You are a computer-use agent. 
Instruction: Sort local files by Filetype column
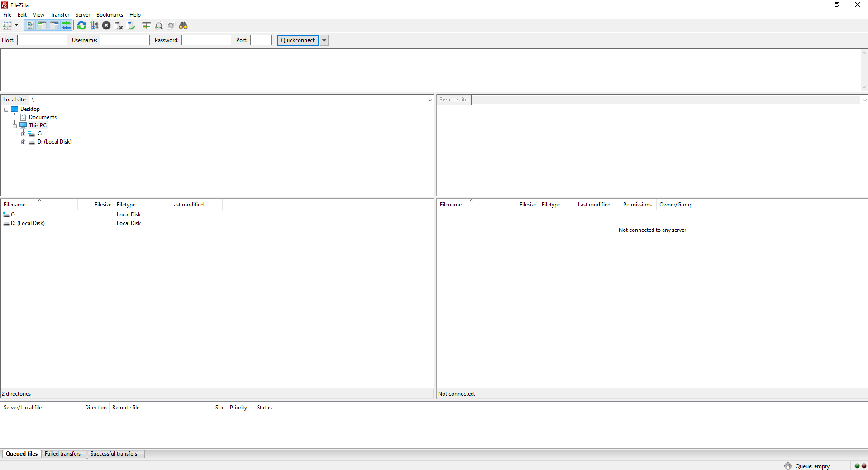pos(141,205)
